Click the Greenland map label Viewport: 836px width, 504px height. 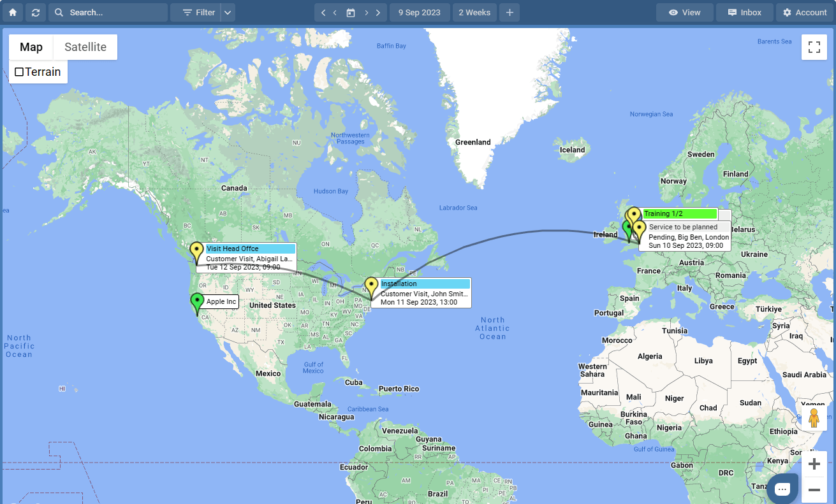(473, 142)
